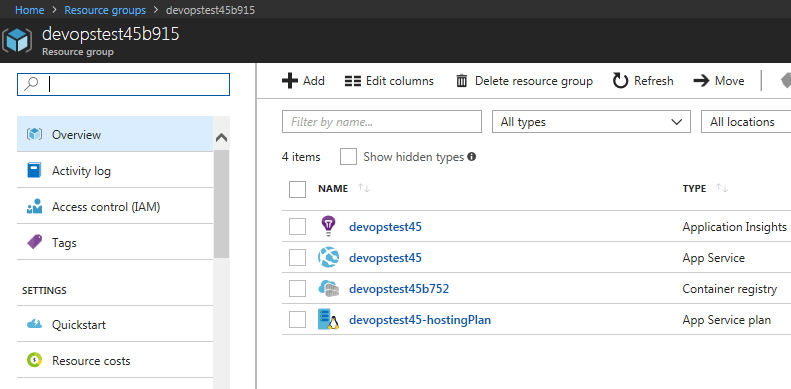
Task: Sort by NAME using the sort arrows
Action: point(364,188)
